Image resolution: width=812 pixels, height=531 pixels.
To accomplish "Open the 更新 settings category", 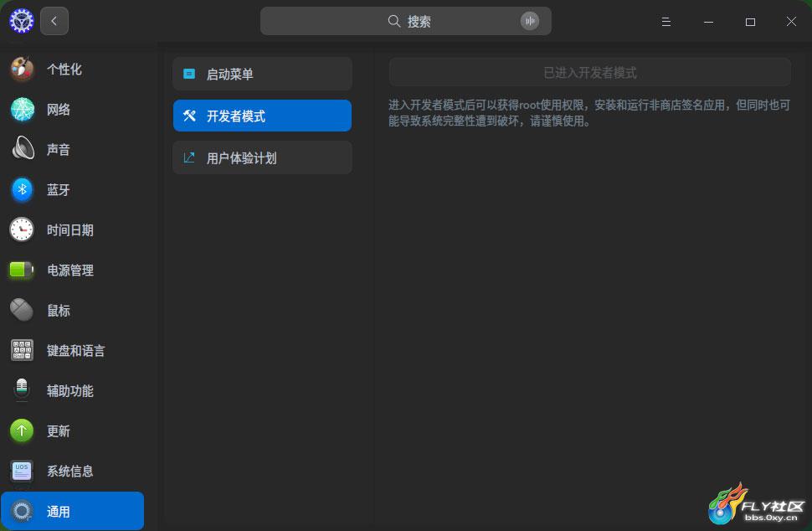I will pos(73,430).
